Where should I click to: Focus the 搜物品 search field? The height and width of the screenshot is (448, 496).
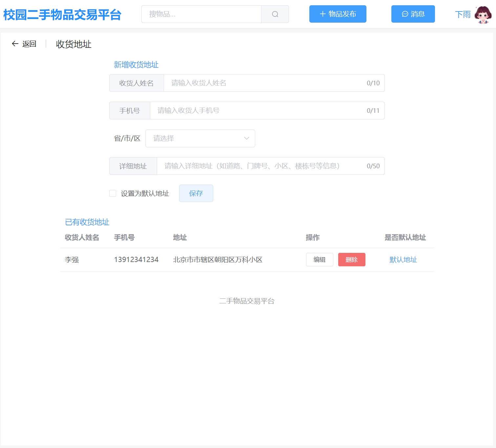point(201,14)
